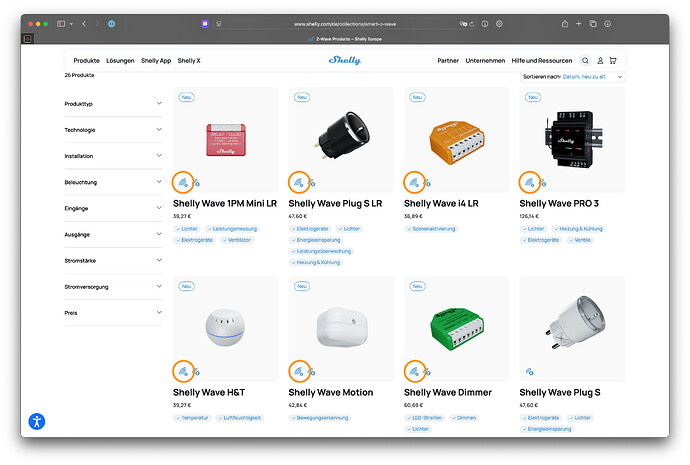Screen dimensions: 690x465
Task: Expand the Produkttyp filter
Action: 112,103
